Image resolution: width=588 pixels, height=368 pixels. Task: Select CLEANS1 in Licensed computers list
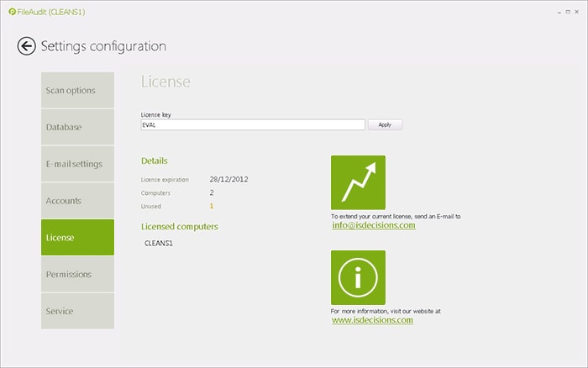(159, 244)
